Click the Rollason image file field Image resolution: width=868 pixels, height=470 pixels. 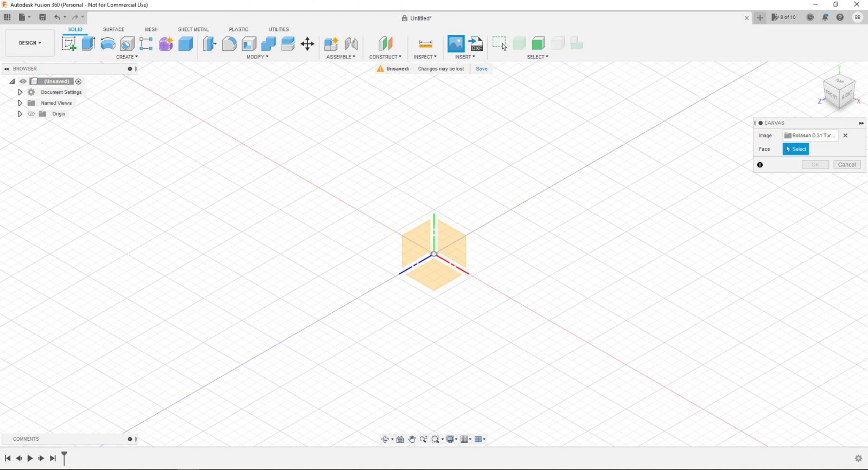810,136
